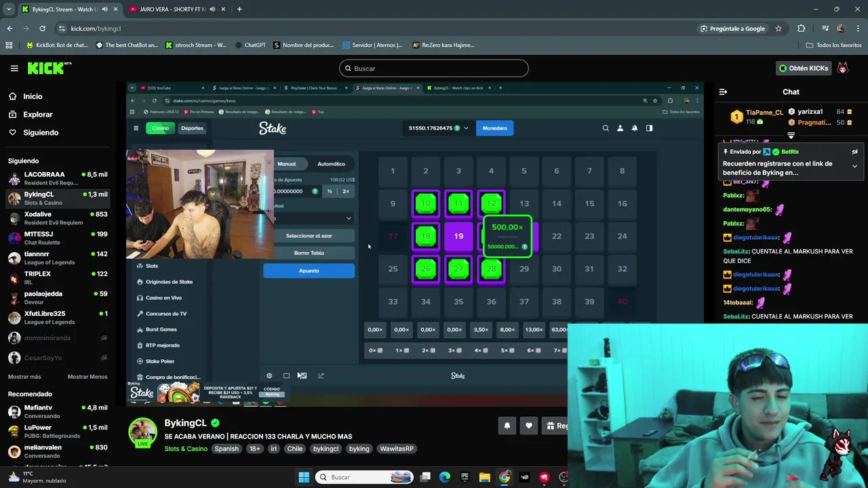Open the ChatGPT bookmark
The width and height of the screenshot is (868, 488).
[x=250, y=45]
